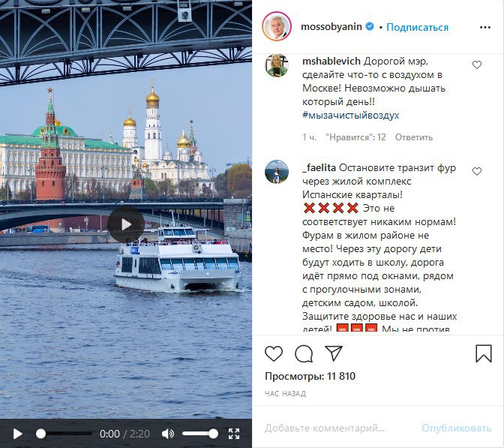Follow account via Подписаться link
The height and width of the screenshot is (448, 504).
coord(417,27)
